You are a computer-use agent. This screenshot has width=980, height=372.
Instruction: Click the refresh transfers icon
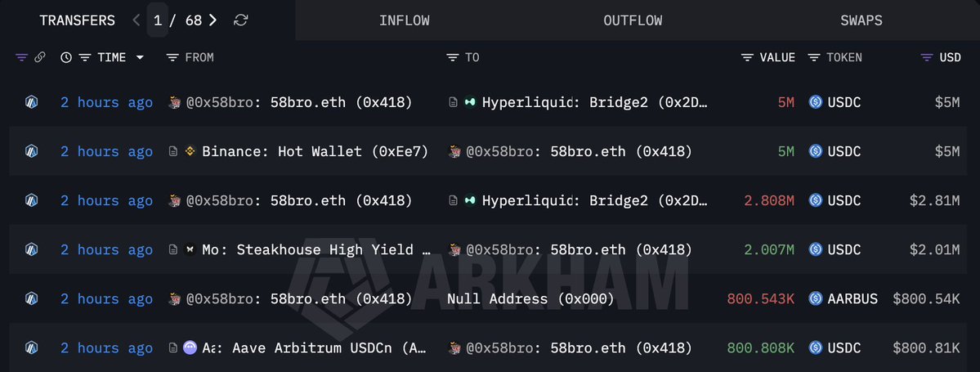coord(240,20)
